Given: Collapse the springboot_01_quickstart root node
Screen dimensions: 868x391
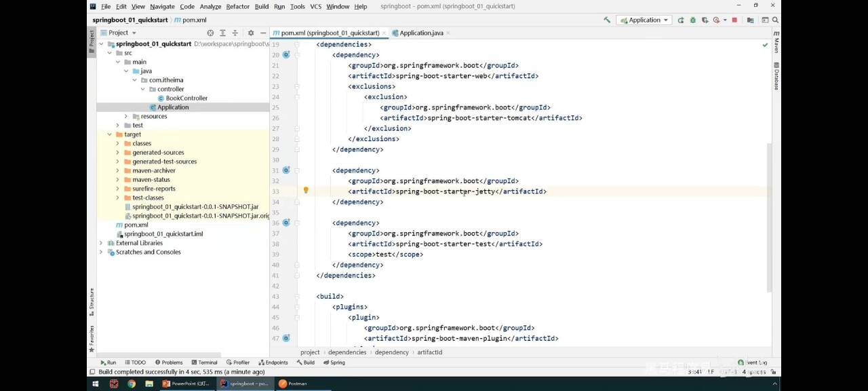Looking at the screenshot, I should 102,43.
